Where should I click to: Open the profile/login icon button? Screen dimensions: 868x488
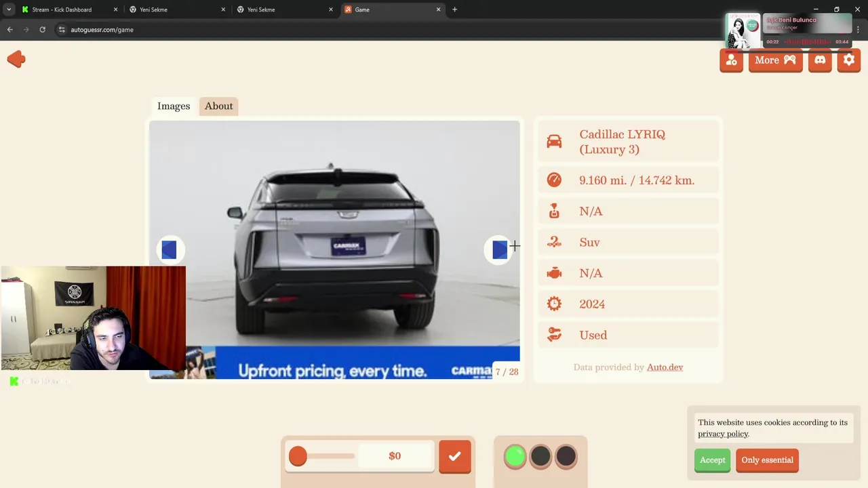click(731, 60)
